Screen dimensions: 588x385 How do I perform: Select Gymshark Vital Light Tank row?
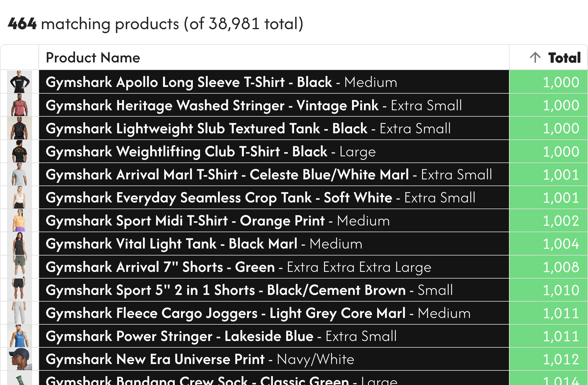[x=204, y=244]
